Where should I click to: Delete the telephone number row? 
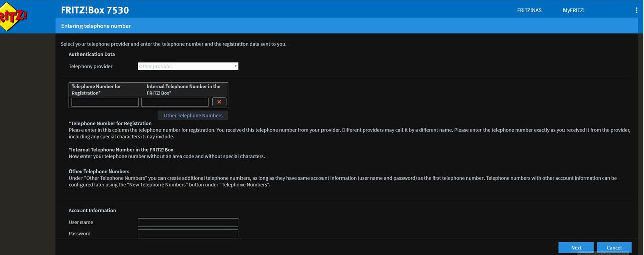(219, 102)
